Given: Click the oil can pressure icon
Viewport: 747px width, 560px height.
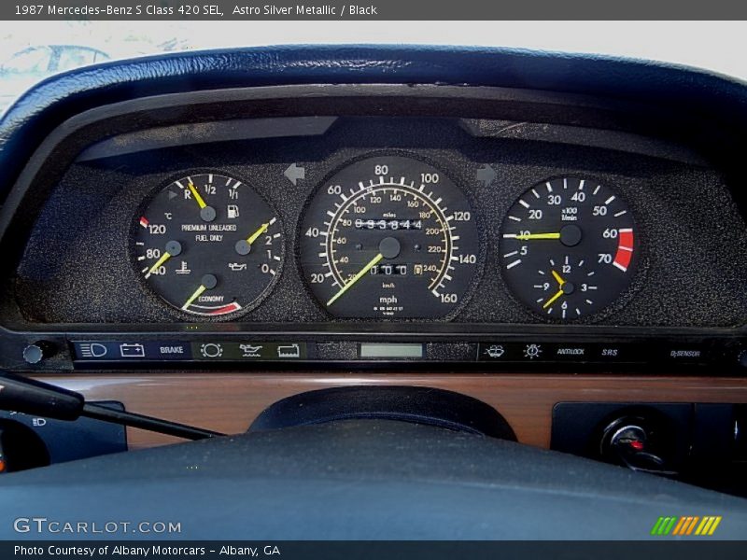Looking at the screenshot, I should coord(237,266).
